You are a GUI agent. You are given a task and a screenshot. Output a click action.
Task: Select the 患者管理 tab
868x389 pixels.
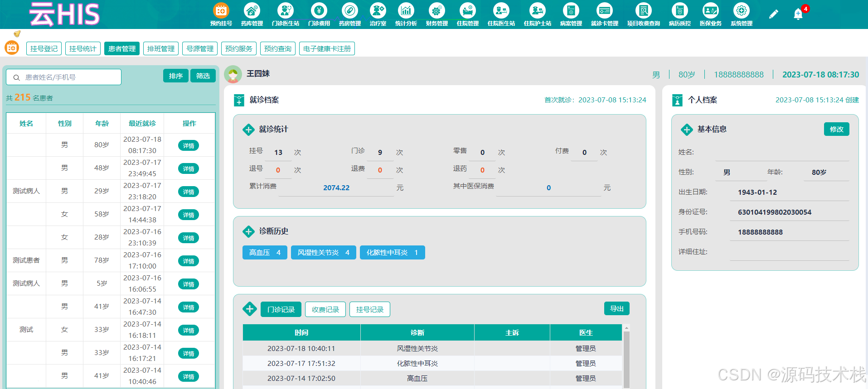(x=122, y=48)
